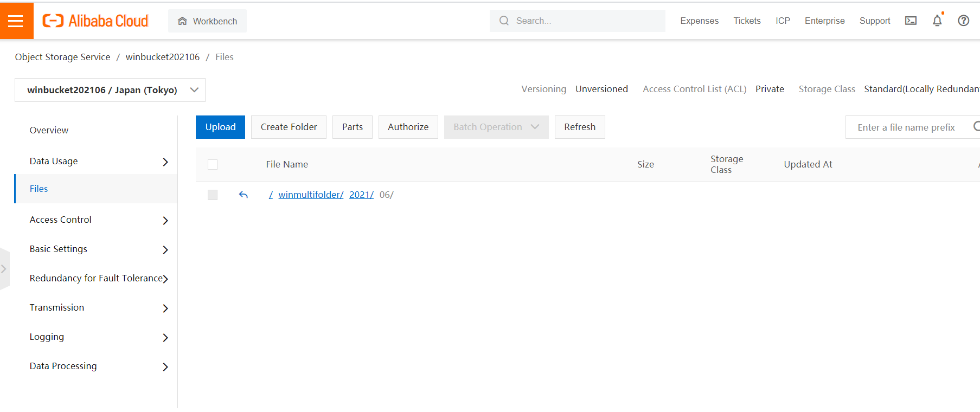Open the Cloud Shell terminal icon

tap(911, 21)
